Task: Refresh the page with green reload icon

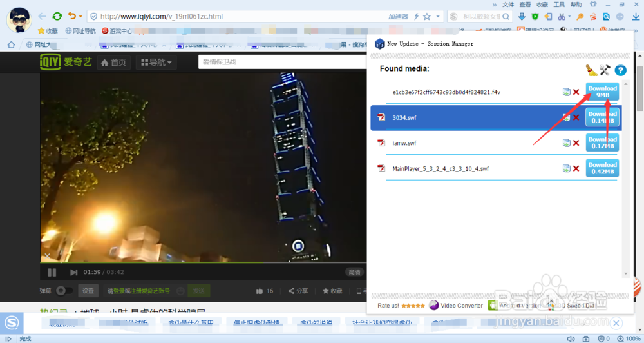Action: tap(57, 17)
